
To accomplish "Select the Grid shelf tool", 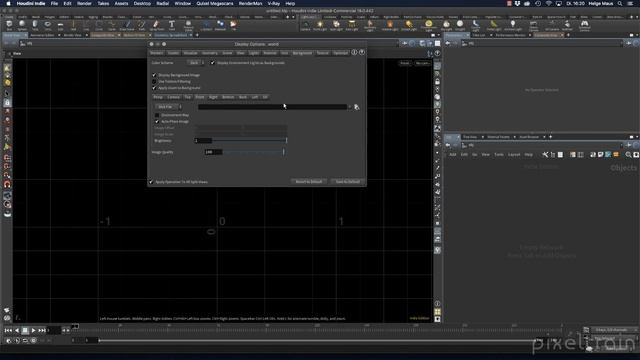I will 60,26.
